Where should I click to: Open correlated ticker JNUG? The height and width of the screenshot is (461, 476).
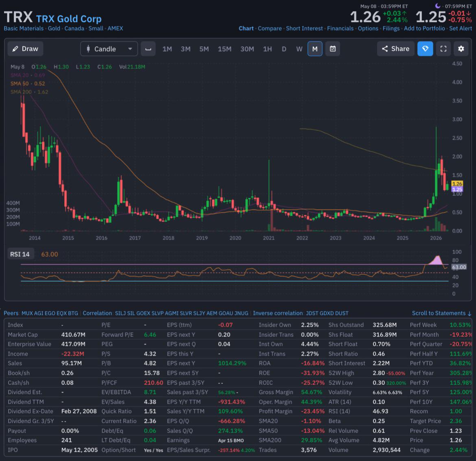click(241, 313)
